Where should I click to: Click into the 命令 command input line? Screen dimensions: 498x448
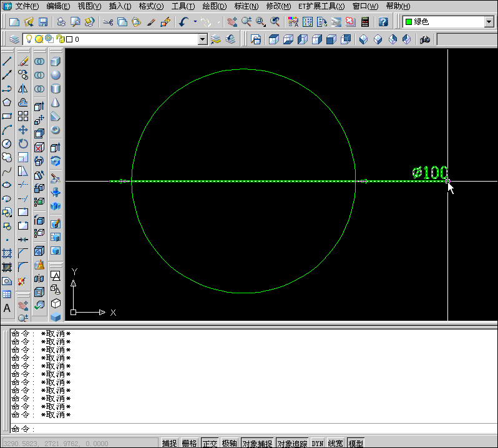[x=254, y=429]
